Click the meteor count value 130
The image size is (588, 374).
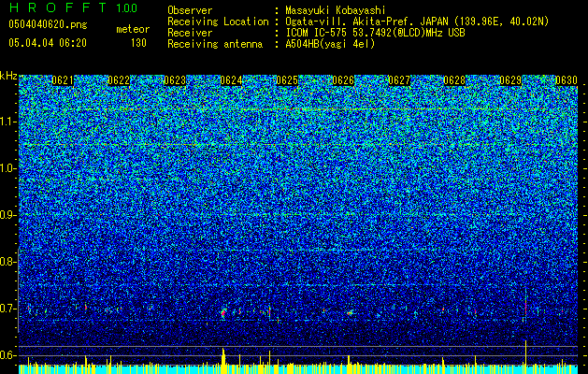(138, 43)
